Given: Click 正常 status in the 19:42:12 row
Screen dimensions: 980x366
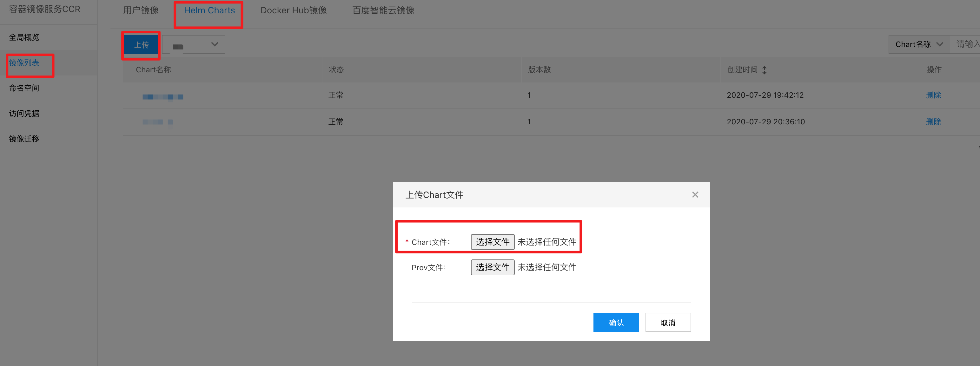Looking at the screenshot, I should point(336,95).
